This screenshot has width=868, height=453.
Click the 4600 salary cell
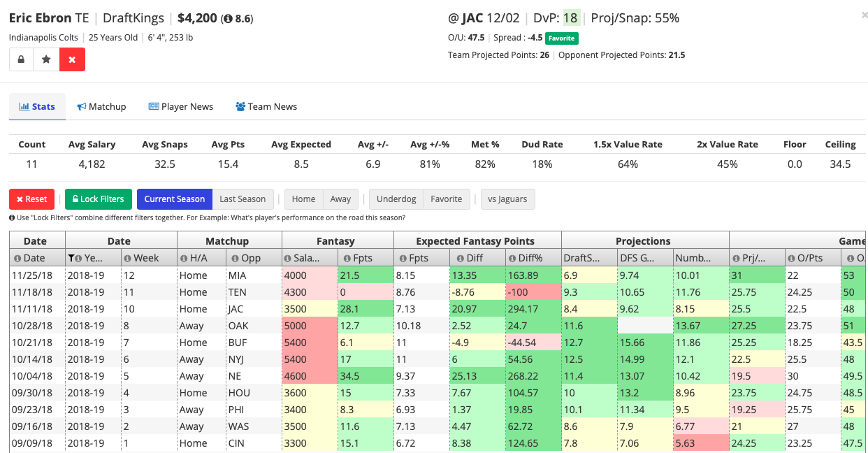click(310, 376)
